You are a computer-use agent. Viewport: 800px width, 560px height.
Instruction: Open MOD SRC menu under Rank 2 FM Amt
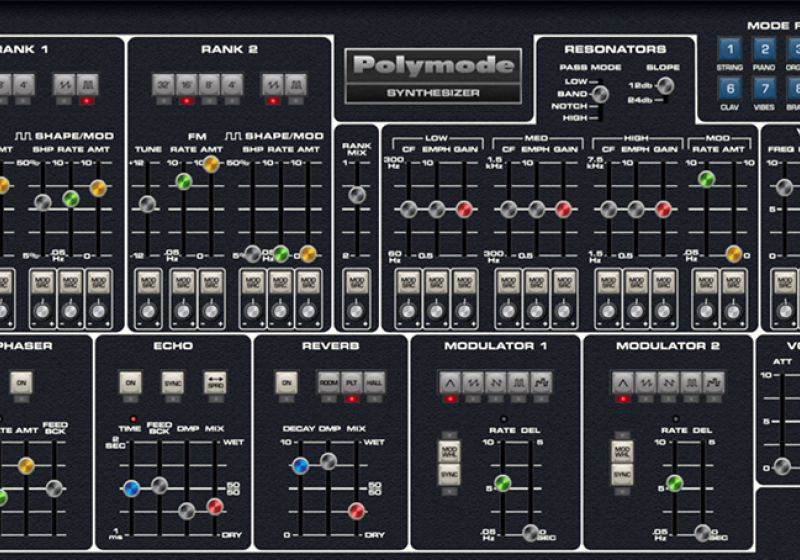tap(211, 283)
